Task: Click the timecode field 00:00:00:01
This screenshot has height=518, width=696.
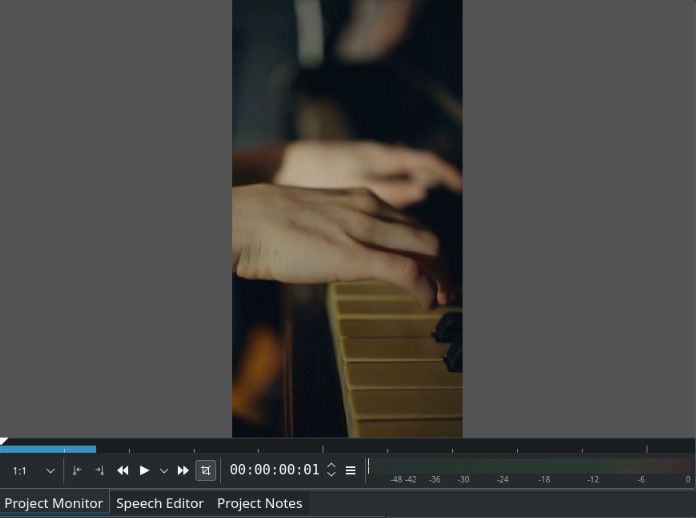Action: tap(274, 470)
